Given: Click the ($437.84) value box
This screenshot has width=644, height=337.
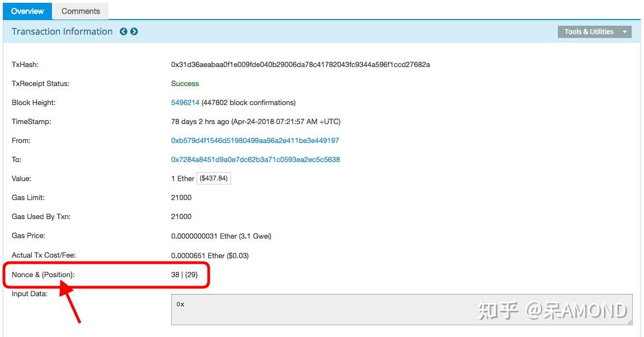Looking at the screenshot, I should (214, 178).
